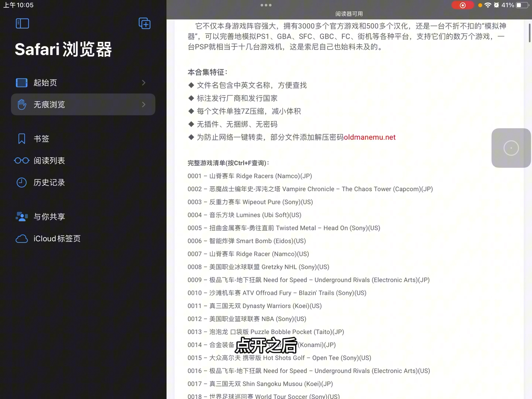This screenshot has height=399, width=532.
Task: Open the oldmanemu.net link
Action: tap(369, 137)
